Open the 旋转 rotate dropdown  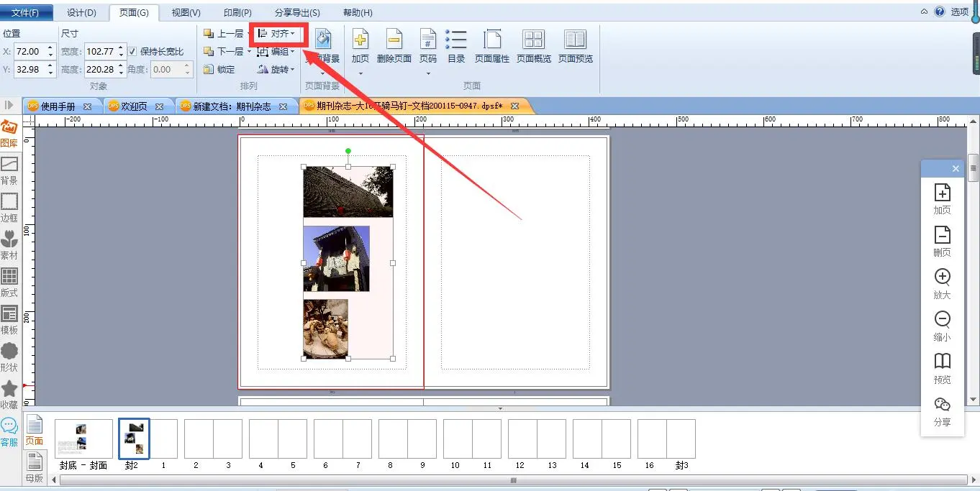coord(276,70)
